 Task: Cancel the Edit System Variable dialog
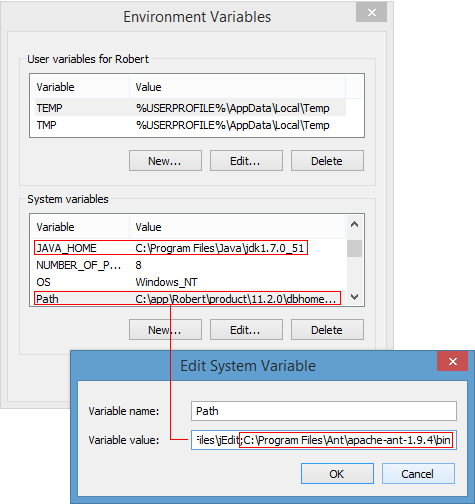418,473
